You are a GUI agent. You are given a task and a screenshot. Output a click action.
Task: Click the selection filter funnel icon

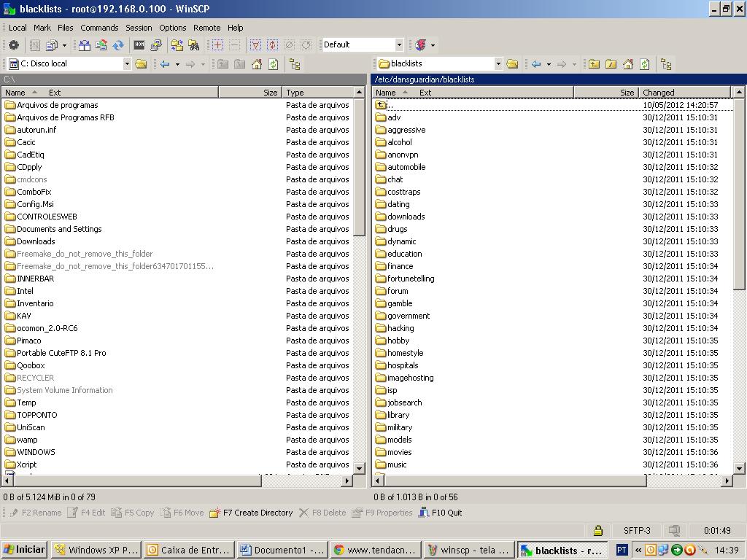(256, 45)
